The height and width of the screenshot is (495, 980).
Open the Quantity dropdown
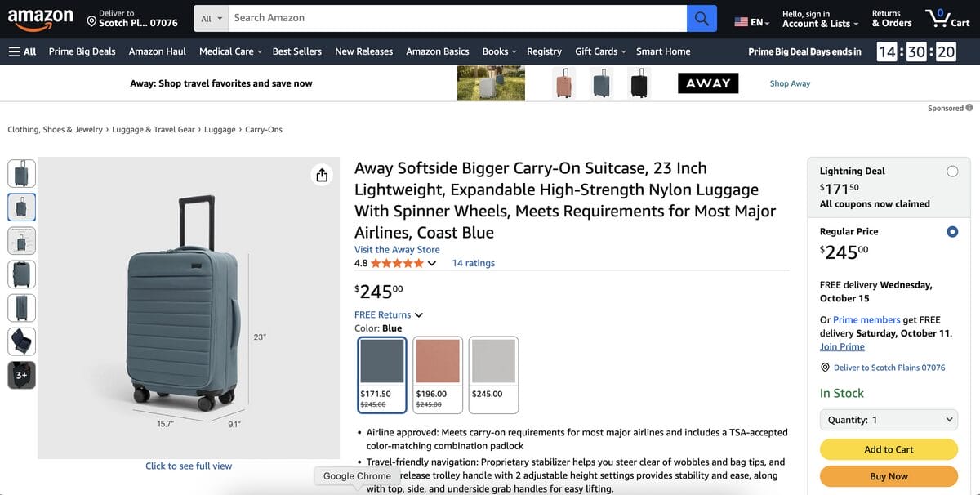click(889, 419)
